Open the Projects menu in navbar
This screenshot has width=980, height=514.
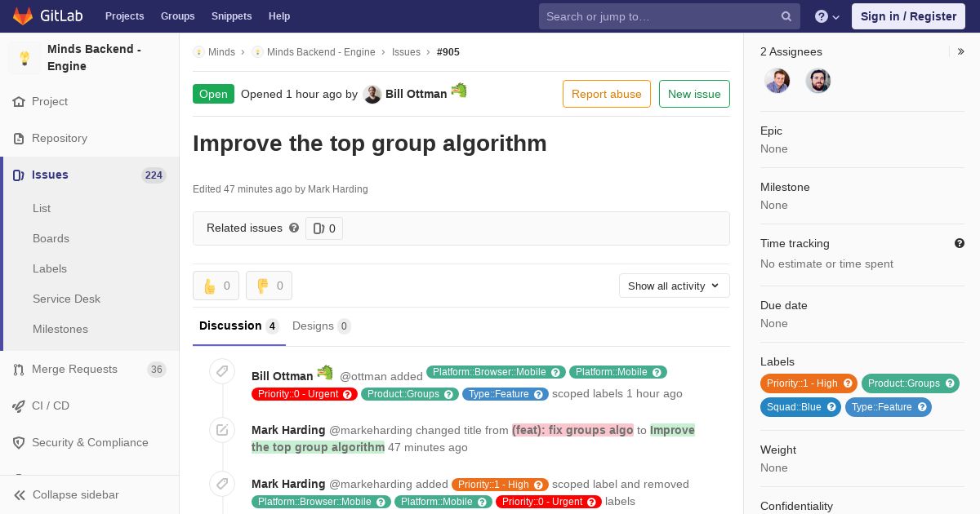pyautogui.click(x=124, y=16)
